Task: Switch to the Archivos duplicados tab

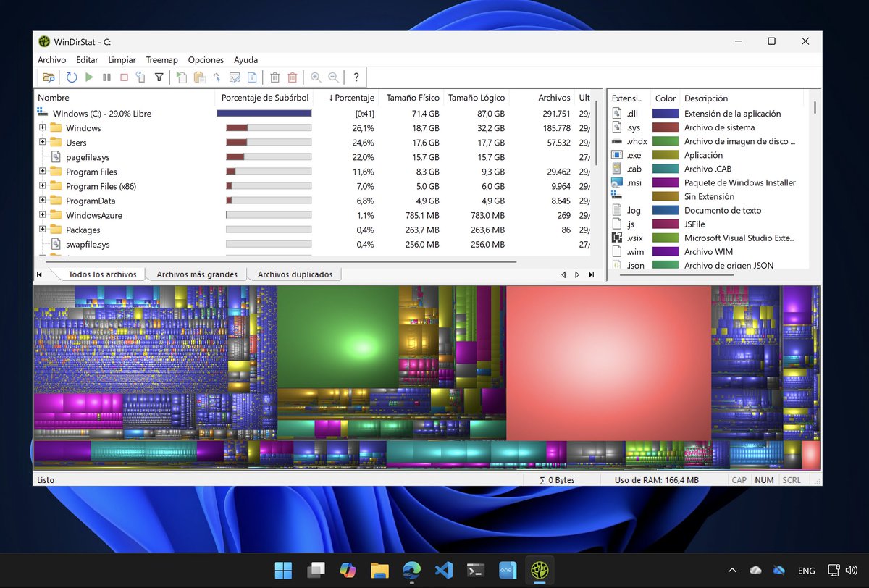Action: click(295, 274)
